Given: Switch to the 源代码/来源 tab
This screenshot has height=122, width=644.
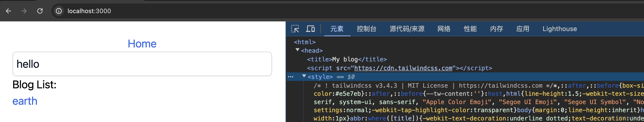Looking at the screenshot, I should (x=407, y=29).
